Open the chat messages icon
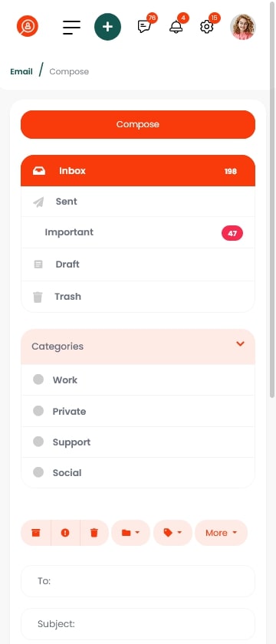This screenshot has width=276, height=644. (x=144, y=27)
